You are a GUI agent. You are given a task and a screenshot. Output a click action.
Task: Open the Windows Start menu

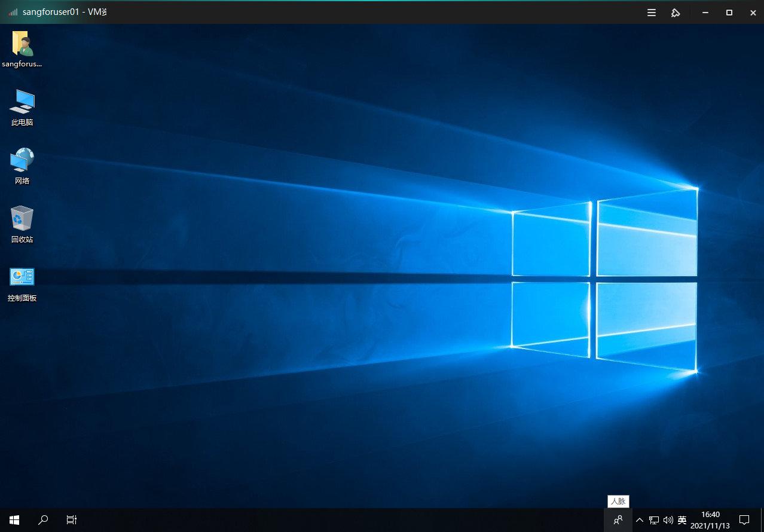click(x=14, y=520)
